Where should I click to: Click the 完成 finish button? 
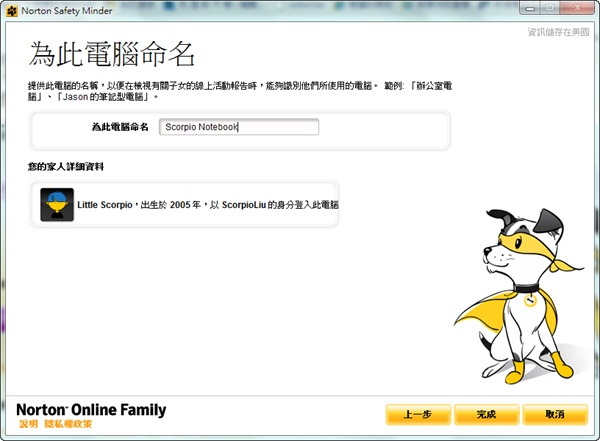pos(486,414)
